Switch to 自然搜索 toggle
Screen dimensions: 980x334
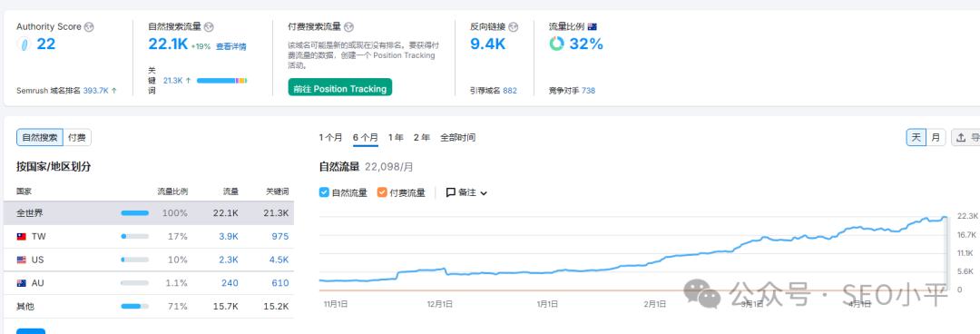tap(40, 138)
